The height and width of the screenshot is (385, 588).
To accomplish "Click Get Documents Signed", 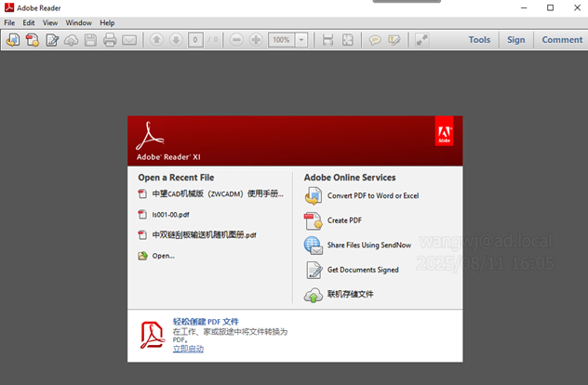I will (363, 270).
